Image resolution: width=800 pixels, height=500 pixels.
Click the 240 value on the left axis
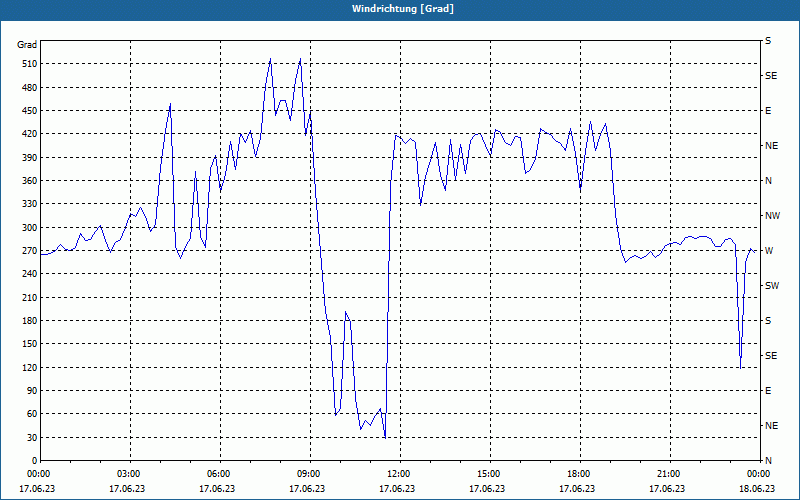(30, 274)
